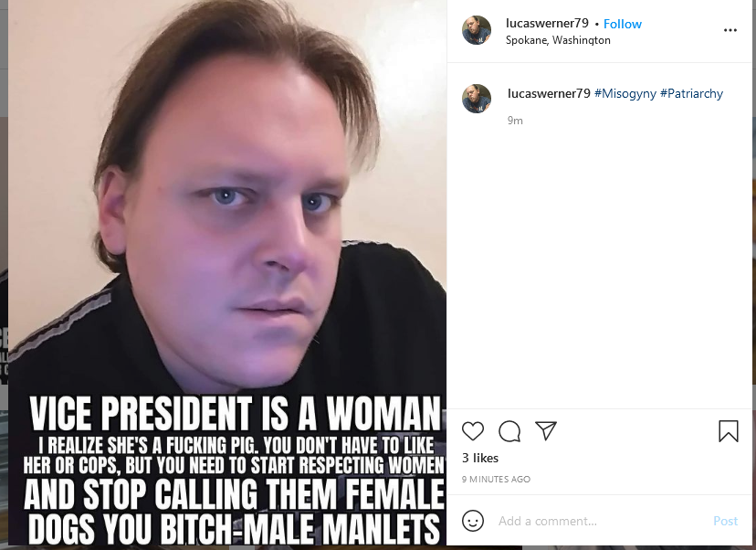Open Spokane, Washington location link

[x=558, y=40]
